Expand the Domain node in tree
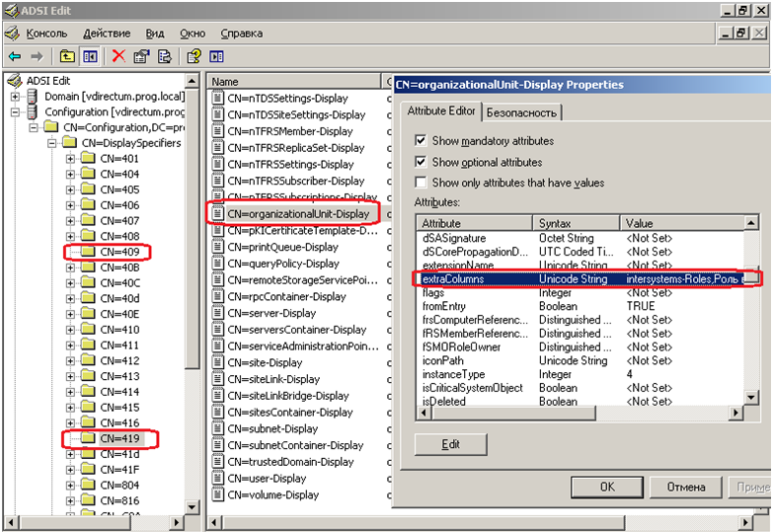This screenshot has width=773, height=532. 15,97
